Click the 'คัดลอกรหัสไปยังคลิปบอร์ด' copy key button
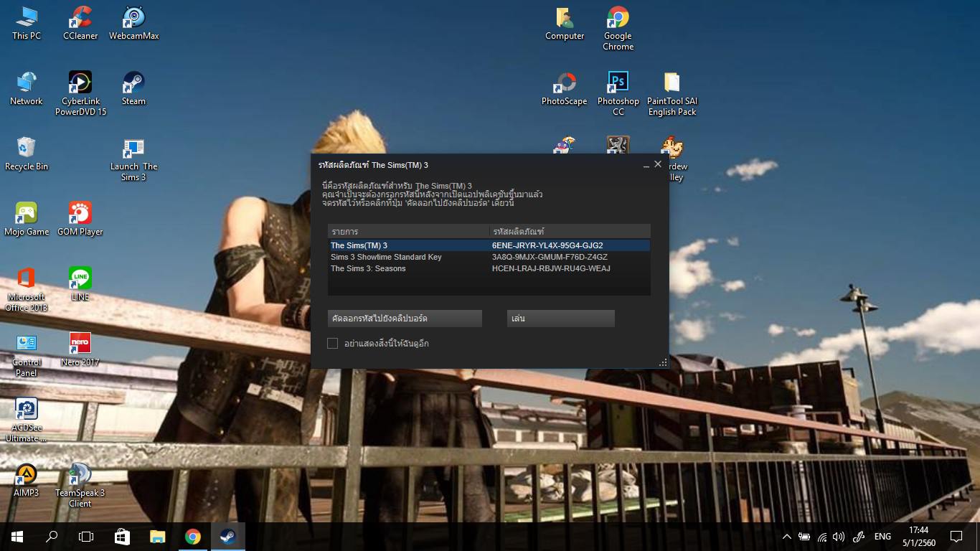Screen dimensions: 980x551 point(405,319)
